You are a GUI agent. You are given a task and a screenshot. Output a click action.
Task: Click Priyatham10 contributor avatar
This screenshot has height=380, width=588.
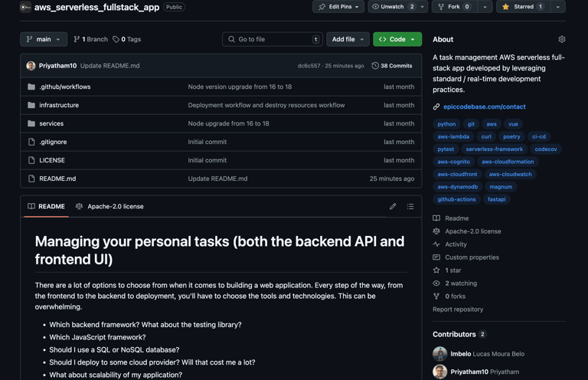pyautogui.click(x=440, y=372)
